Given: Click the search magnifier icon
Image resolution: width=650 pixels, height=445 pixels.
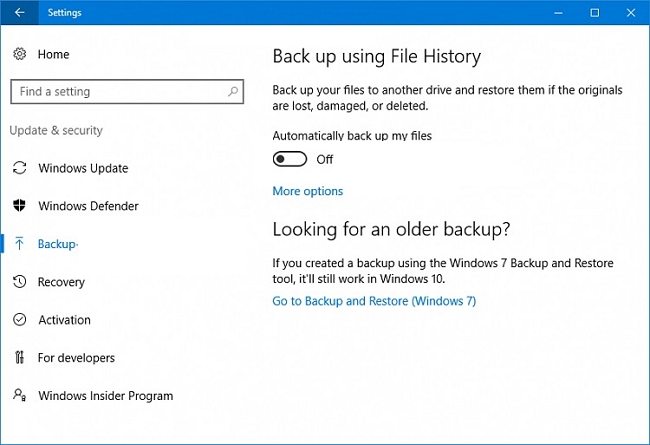Looking at the screenshot, I should coord(233,91).
